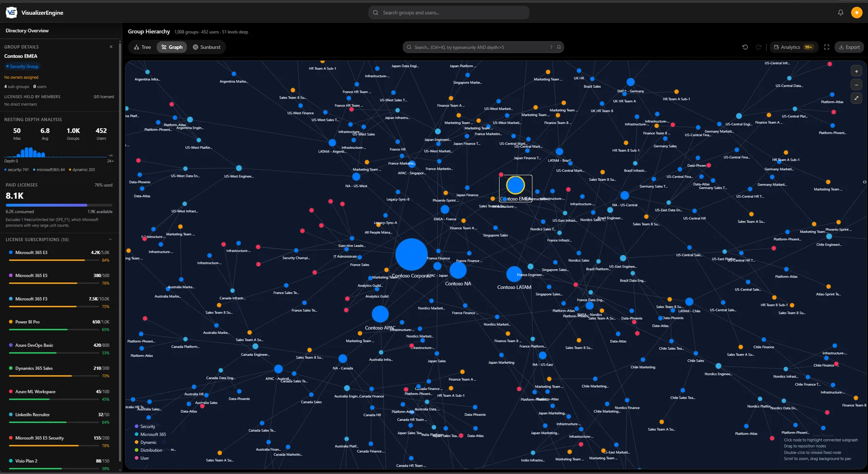This screenshot has height=474, width=868.
Task: Open search syntax help question mark
Action: (x=551, y=47)
